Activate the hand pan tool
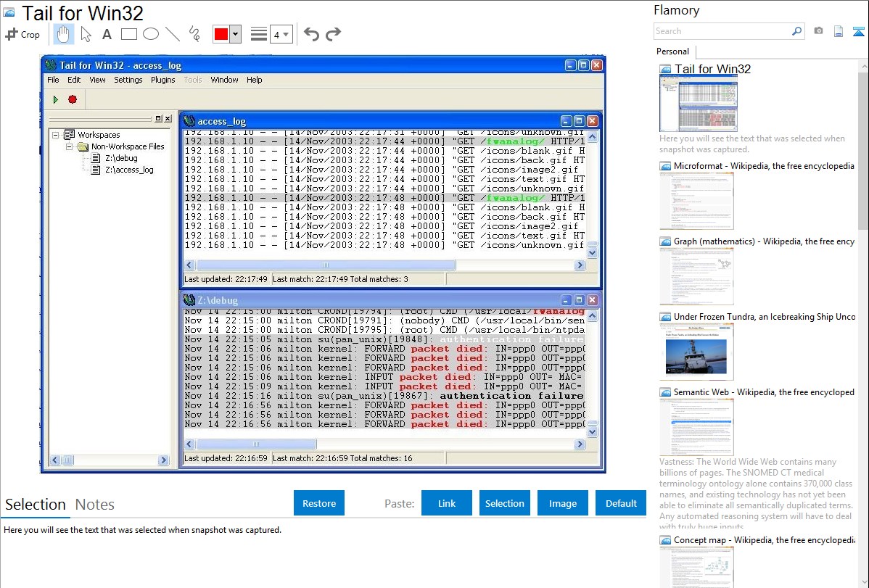Image resolution: width=869 pixels, height=588 pixels. pos(63,34)
